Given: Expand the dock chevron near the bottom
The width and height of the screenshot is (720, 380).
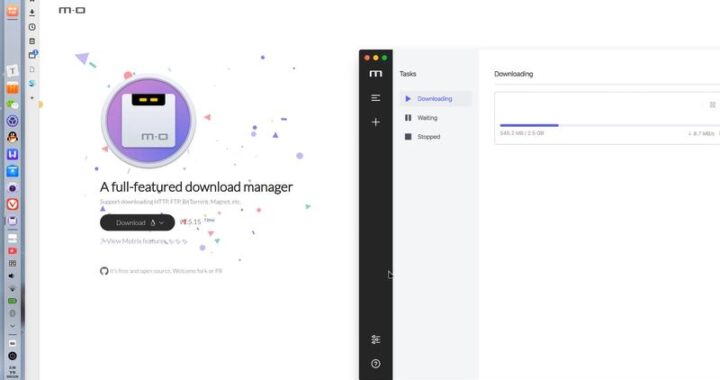Looking at the screenshot, I should point(12,326).
